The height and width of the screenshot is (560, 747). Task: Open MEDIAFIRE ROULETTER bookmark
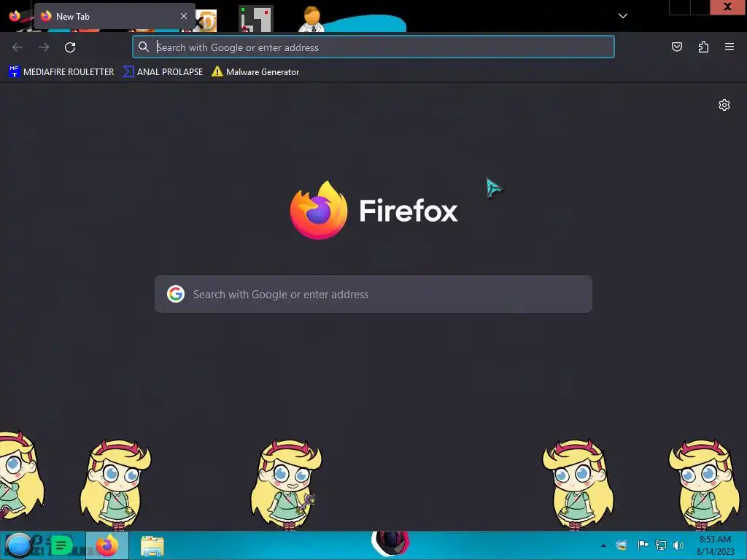tap(61, 72)
